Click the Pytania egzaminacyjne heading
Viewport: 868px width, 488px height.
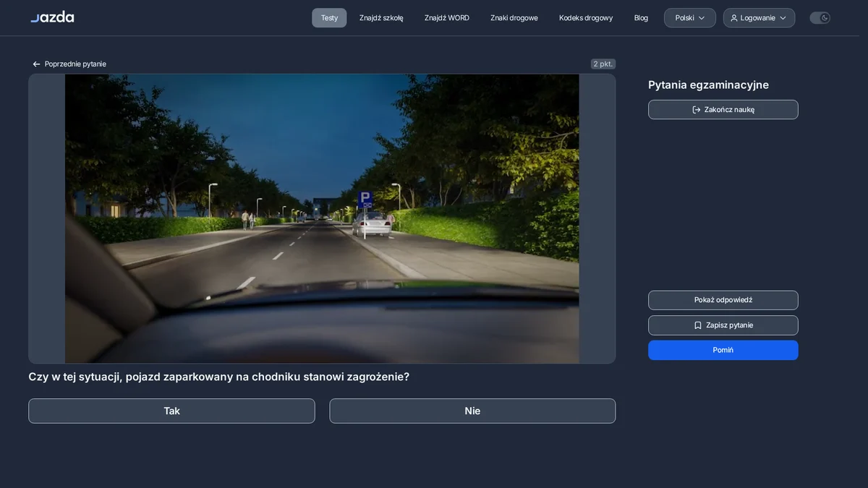point(708,85)
